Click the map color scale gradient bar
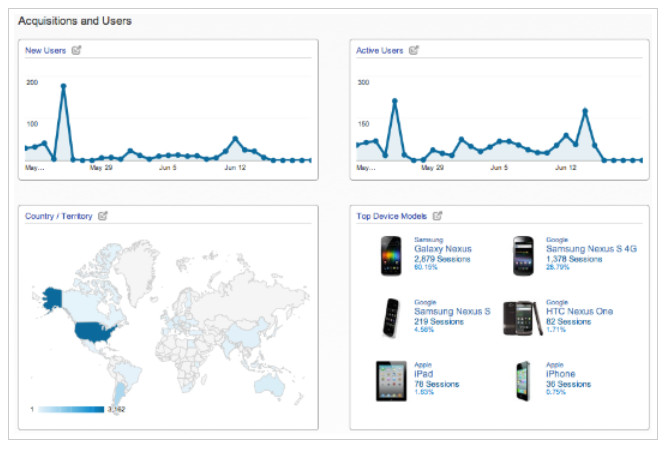 [68, 409]
